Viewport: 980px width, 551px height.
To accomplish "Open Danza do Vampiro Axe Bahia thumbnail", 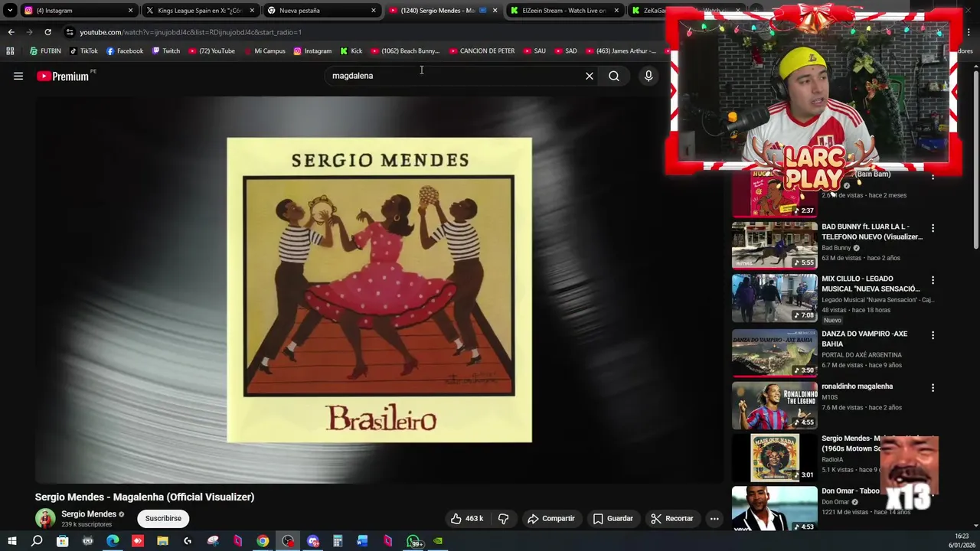I will 774,353.
